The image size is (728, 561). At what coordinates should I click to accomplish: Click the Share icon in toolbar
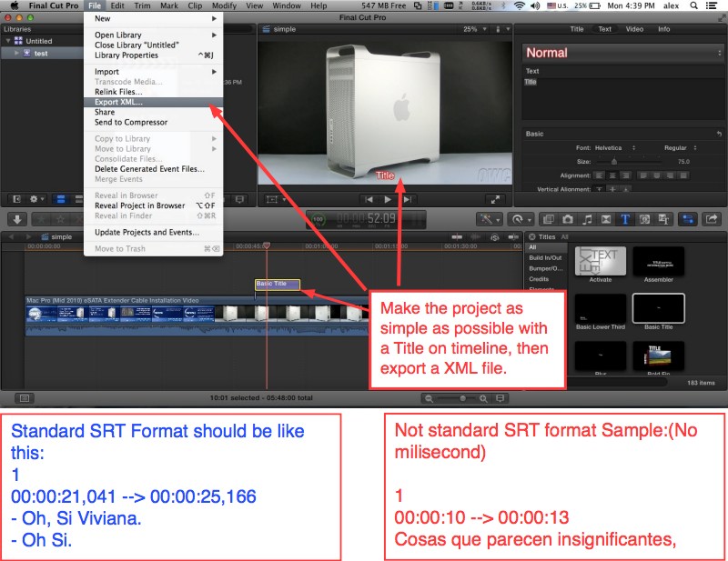pyautogui.click(x=712, y=219)
